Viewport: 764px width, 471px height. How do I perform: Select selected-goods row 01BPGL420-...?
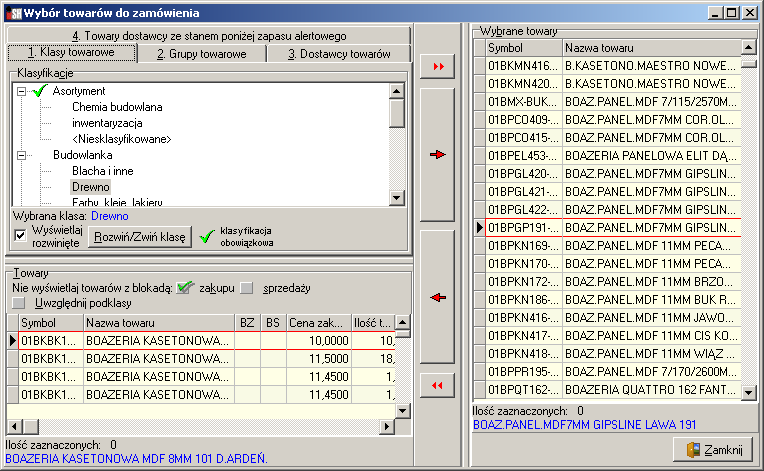[608, 174]
